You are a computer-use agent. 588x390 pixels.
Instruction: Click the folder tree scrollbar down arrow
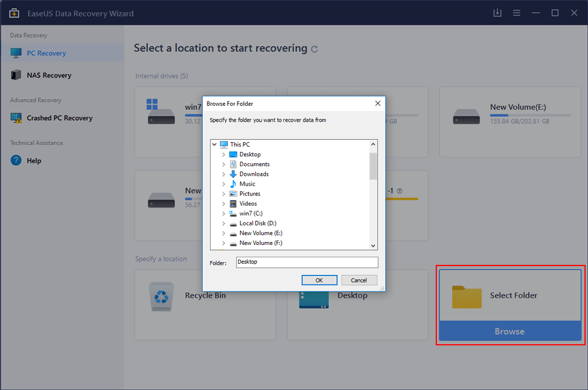click(373, 246)
